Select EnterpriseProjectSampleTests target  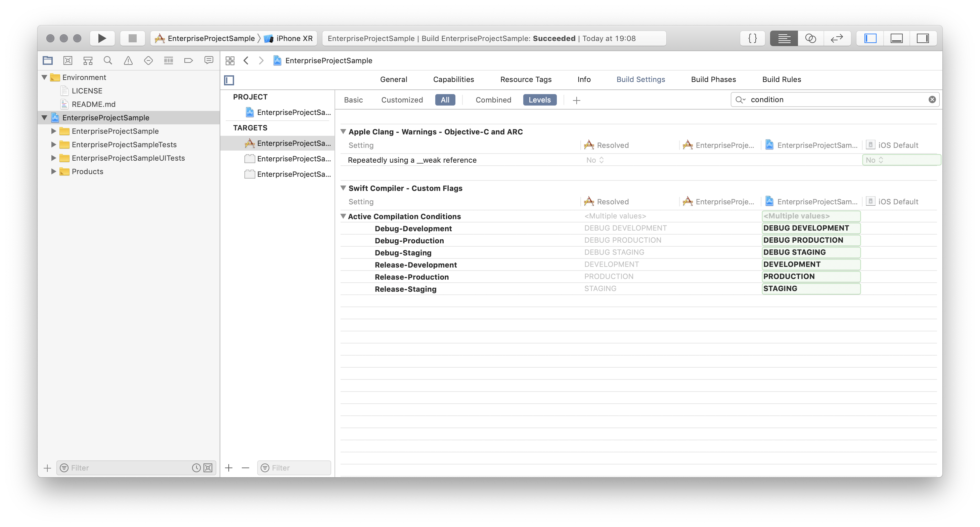click(293, 158)
